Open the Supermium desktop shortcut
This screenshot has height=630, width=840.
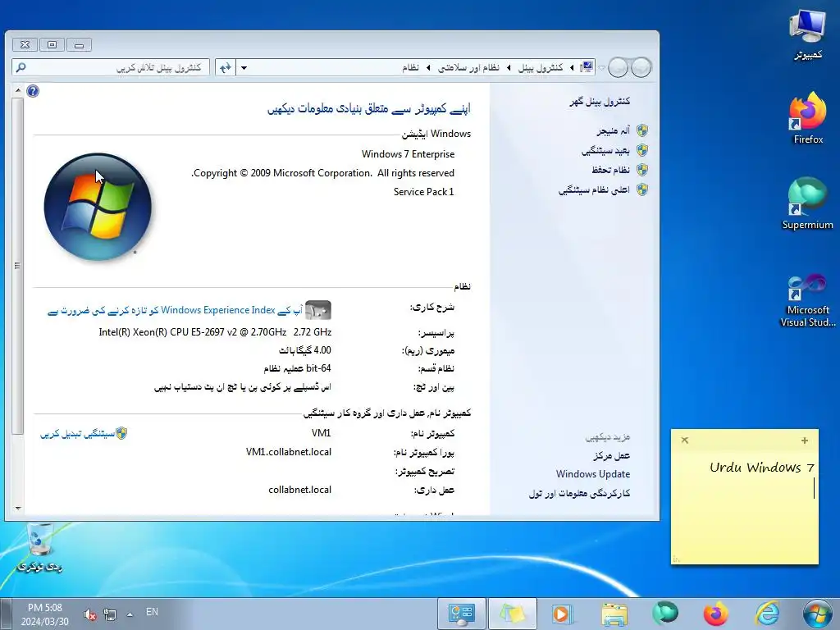click(x=807, y=203)
